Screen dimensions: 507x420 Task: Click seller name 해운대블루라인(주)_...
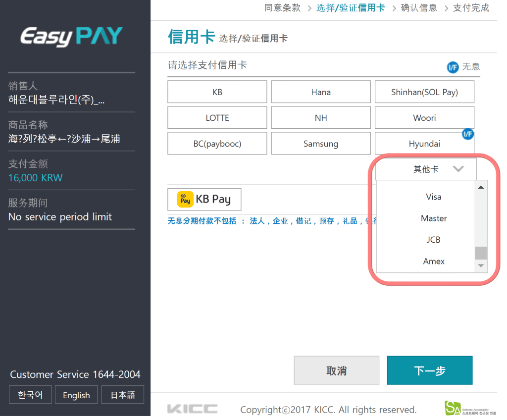point(56,100)
